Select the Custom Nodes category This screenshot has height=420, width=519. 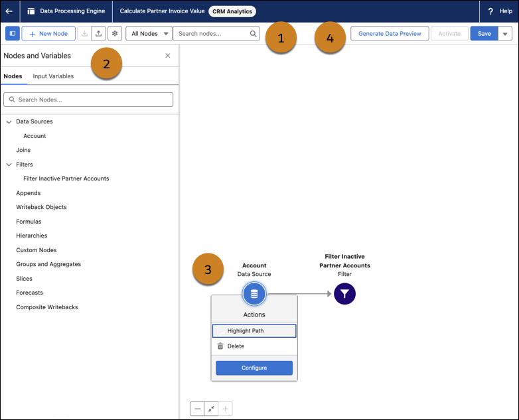point(37,250)
